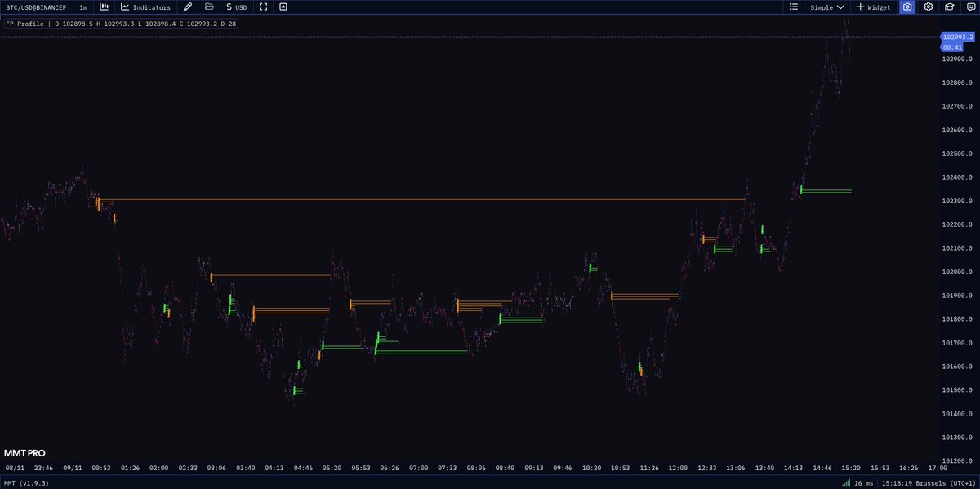Screen dimensions: 980x489
Task: Click the blue 102993.2 price label
Action: (956, 37)
